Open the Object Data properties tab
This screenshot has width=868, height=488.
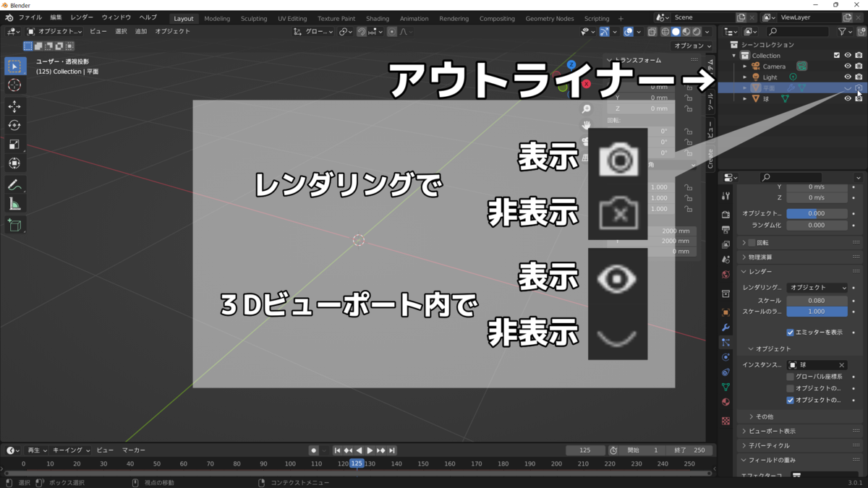tap(726, 388)
